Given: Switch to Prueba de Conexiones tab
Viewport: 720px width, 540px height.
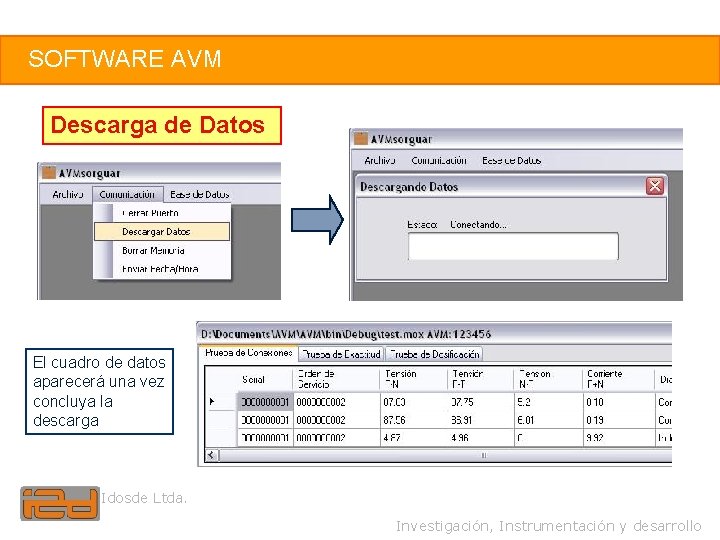Looking at the screenshot, I should (248, 353).
